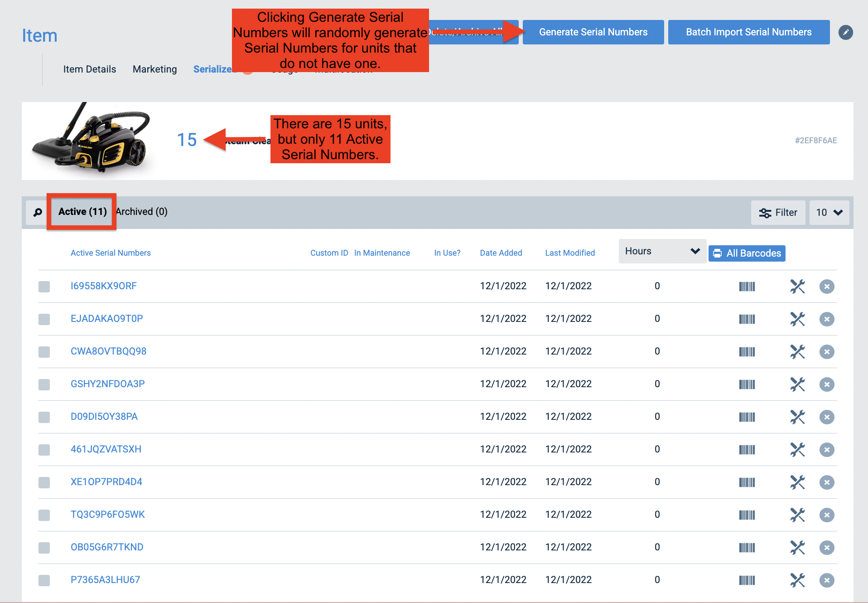The width and height of the screenshot is (868, 603).
Task: Sort by Active Serial Numbers column
Action: [111, 253]
